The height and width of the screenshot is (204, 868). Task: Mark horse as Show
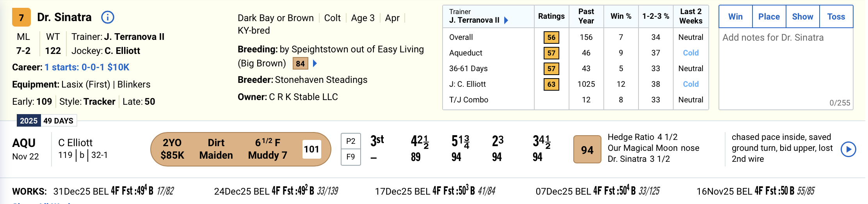click(802, 17)
